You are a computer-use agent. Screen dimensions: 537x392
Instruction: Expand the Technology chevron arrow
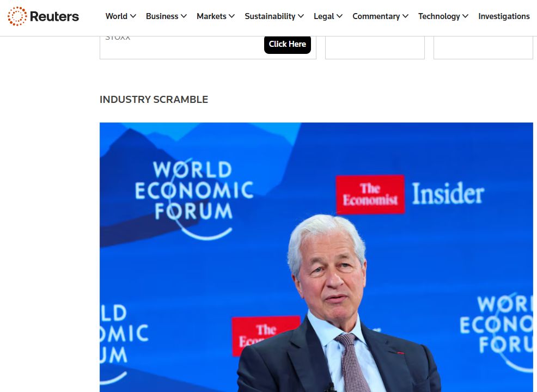pos(466,16)
